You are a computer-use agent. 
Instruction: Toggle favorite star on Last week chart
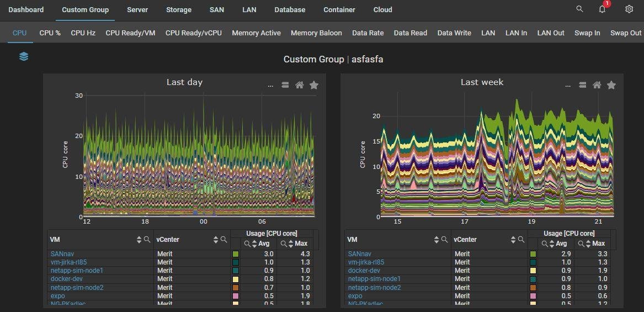(611, 85)
